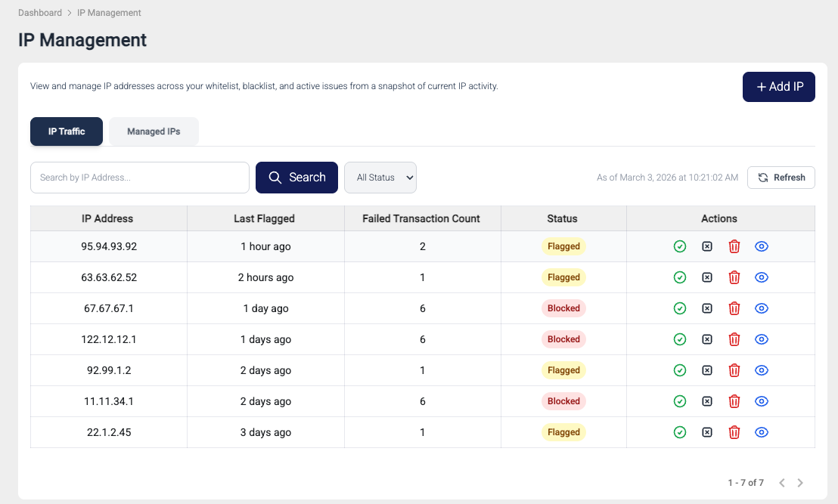View details of 22.1.2.45 via eye icon
The image size is (838, 504).
761,432
